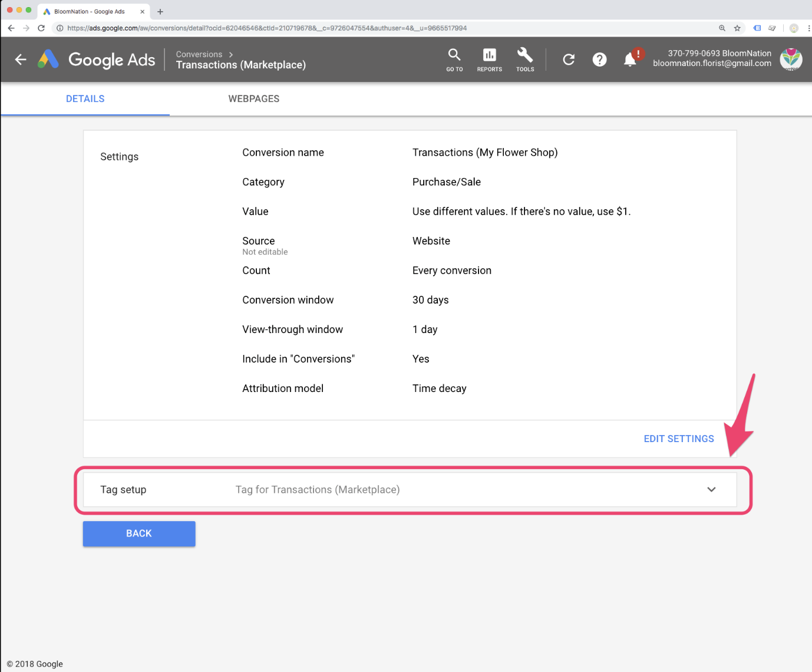Click the '1 day' view-through value
The width and height of the screenshot is (812, 672).
(425, 330)
